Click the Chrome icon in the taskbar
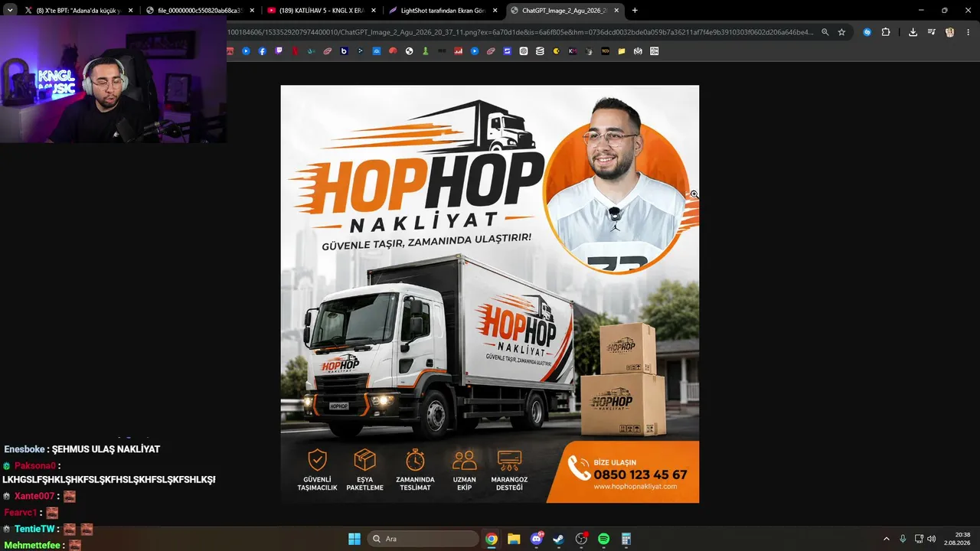Screen dimensions: 980x551 [492, 539]
